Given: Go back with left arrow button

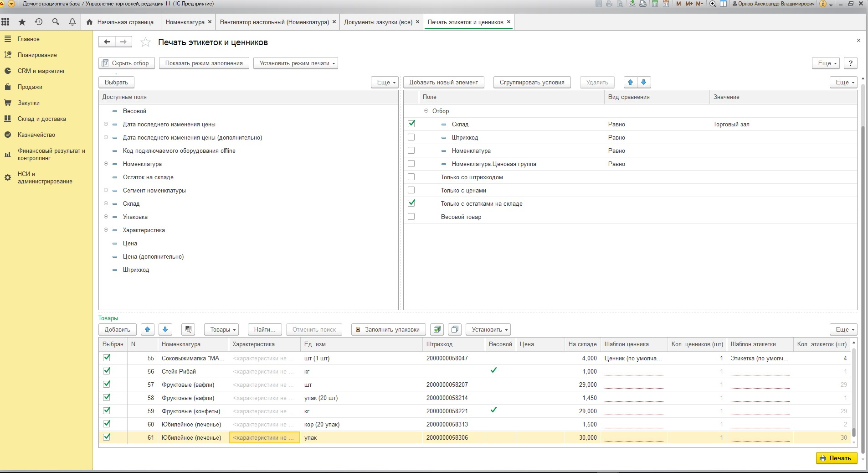Looking at the screenshot, I should [x=107, y=42].
